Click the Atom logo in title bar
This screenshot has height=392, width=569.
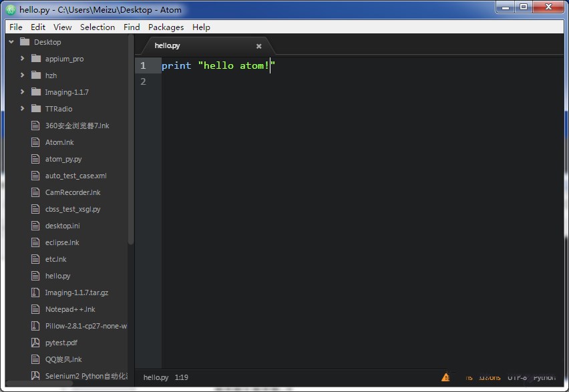click(x=11, y=10)
